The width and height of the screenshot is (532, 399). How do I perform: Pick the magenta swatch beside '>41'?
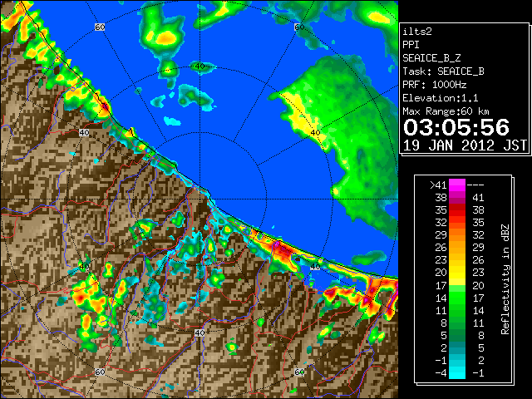[457, 185]
